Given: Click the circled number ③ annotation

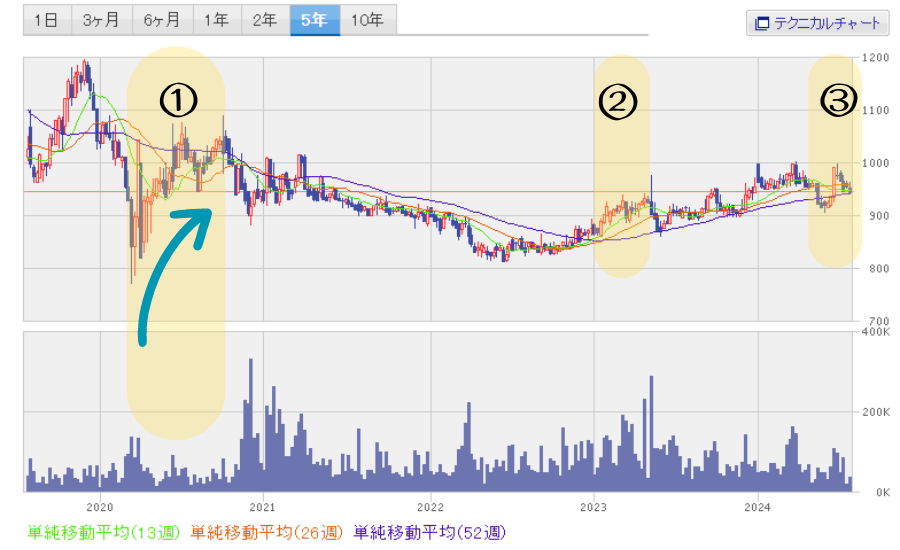Looking at the screenshot, I should pyautogui.click(x=839, y=100).
